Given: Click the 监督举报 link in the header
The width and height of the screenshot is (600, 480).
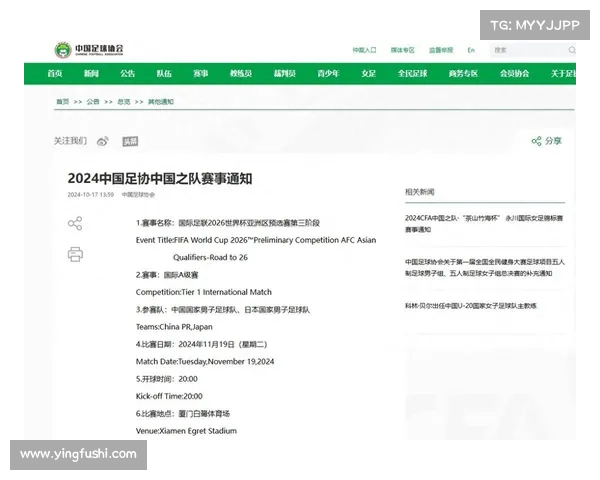Looking at the screenshot, I should [441, 50].
